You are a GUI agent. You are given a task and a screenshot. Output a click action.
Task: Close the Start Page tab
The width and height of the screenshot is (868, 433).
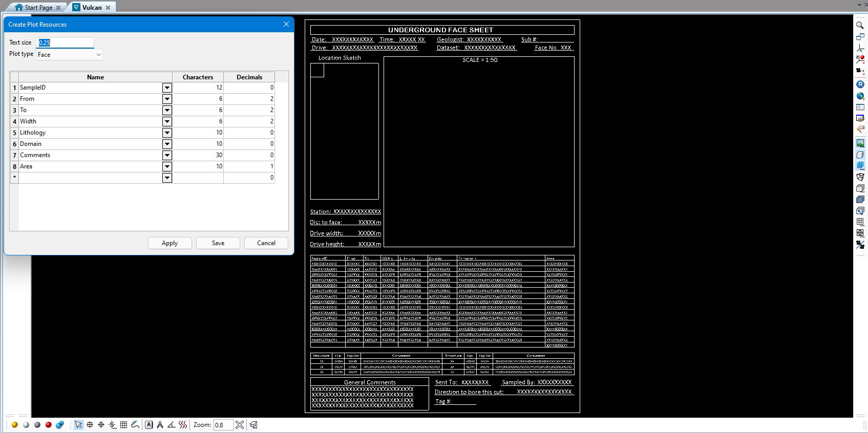58,8
